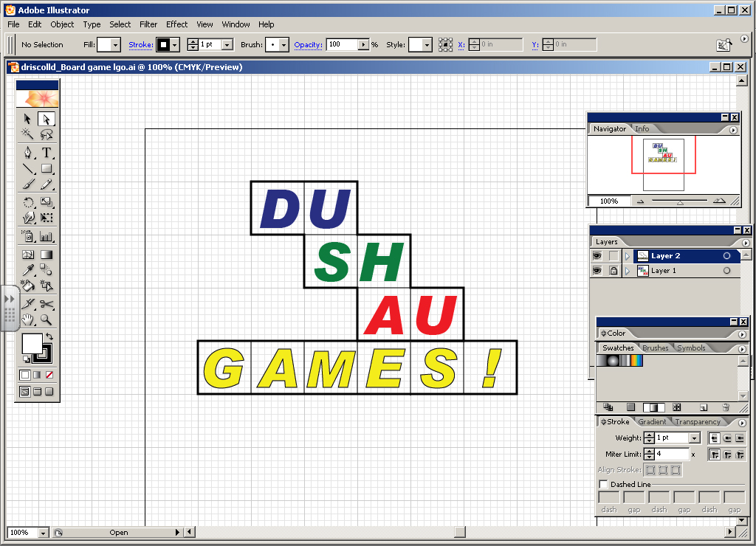Image resolution: width=756 pixels, height=546 pixels.
Task: Select the Paintbrush tool
Action: click(x=27, y=183)
